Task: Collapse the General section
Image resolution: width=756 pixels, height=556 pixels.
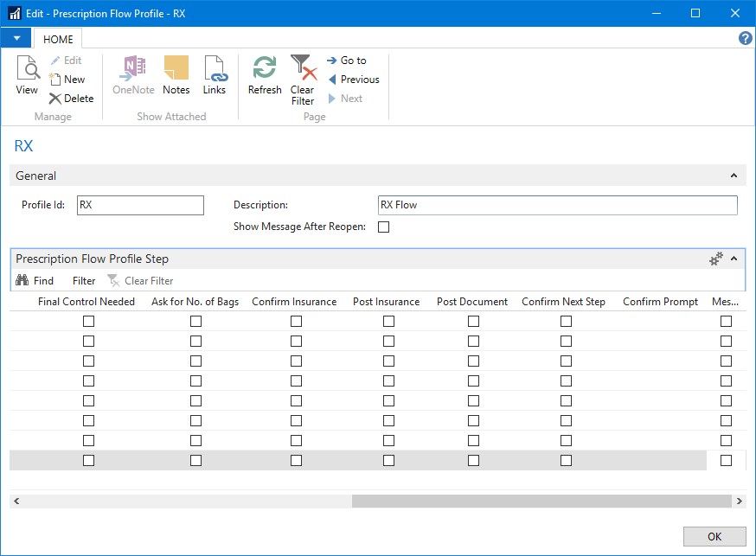Action: (734, 176)
